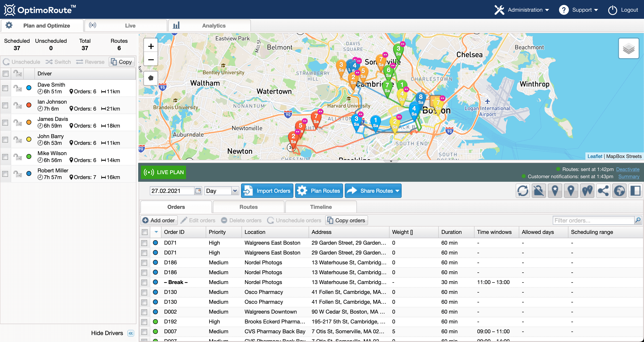Click the drivers Copy button
The width and height of the screenshot is (644, 342).
pos(121,62)
